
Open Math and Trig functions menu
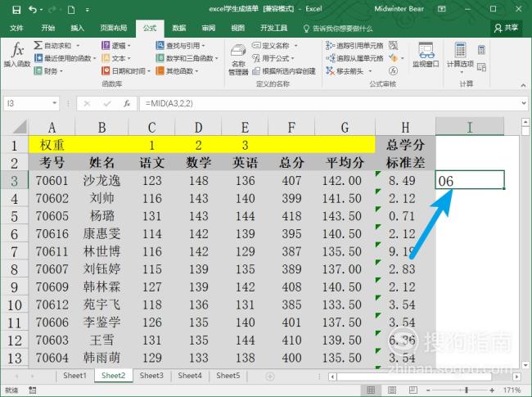point(187,58)
